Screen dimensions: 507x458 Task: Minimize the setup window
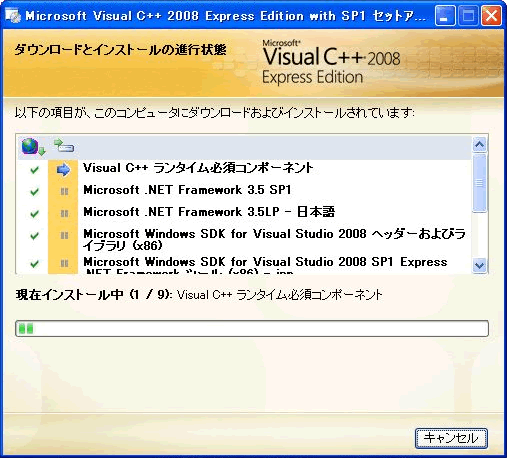click(x=445, y=16)
